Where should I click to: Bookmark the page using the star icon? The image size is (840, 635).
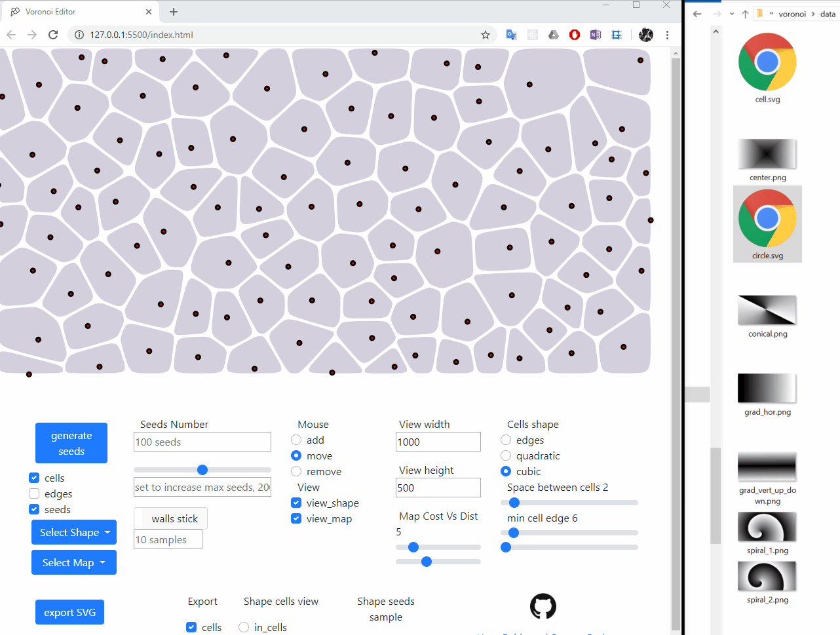485,35
